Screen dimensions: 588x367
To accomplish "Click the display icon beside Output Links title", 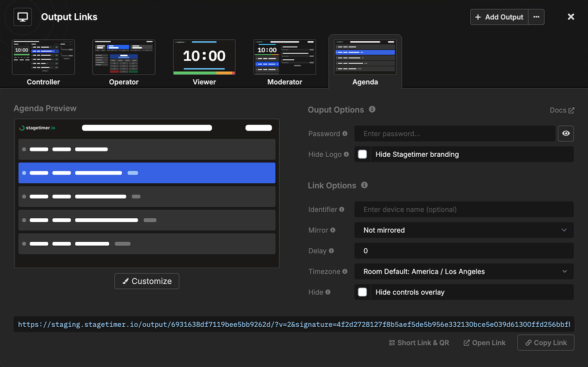I will pyautogui.click(x=22, y=17).
